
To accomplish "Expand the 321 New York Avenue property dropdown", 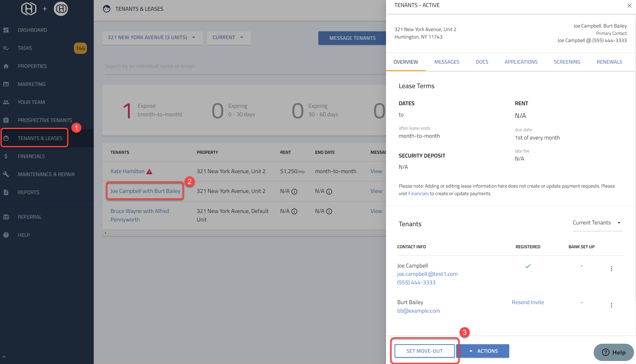I will [152, 38].
